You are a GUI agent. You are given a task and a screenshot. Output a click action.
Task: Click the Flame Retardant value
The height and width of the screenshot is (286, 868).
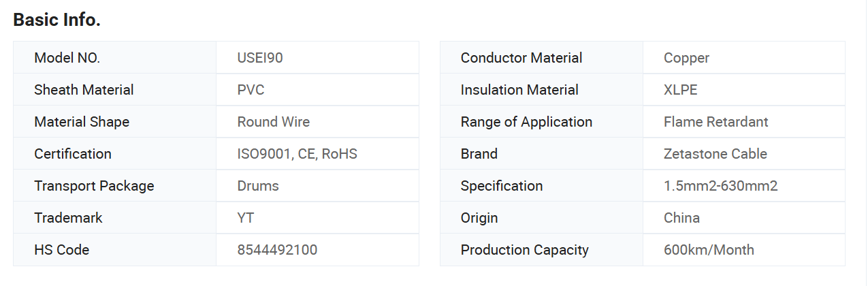716,122
